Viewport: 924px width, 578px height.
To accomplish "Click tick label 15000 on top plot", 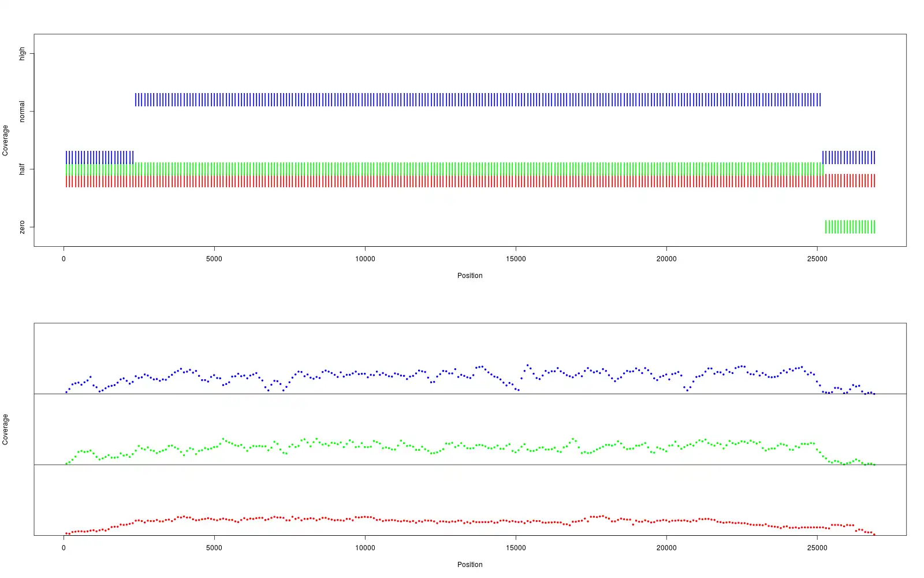I will pos(516,259).
